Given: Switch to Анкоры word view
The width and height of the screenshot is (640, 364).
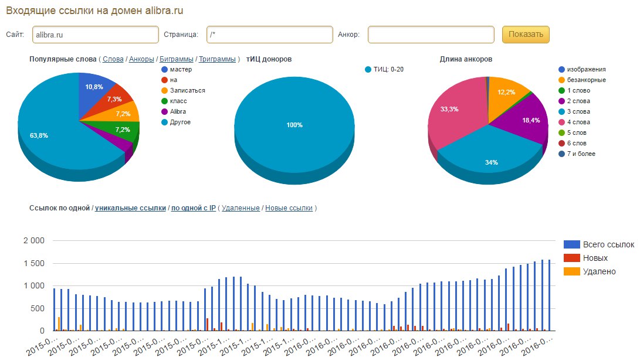Looking at the screenshot, I should click(141, 59).
